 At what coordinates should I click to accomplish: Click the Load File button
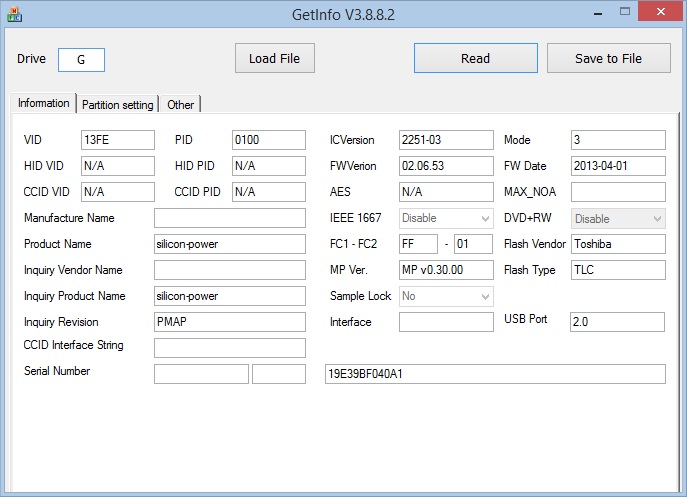tap(275, 58)
